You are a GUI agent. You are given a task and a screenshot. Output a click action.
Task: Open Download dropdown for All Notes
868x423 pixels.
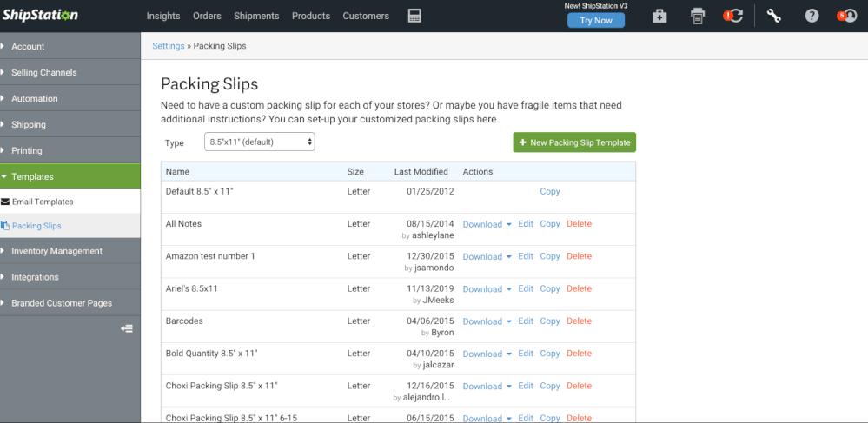pyautogui.click(x=487, y=224)
